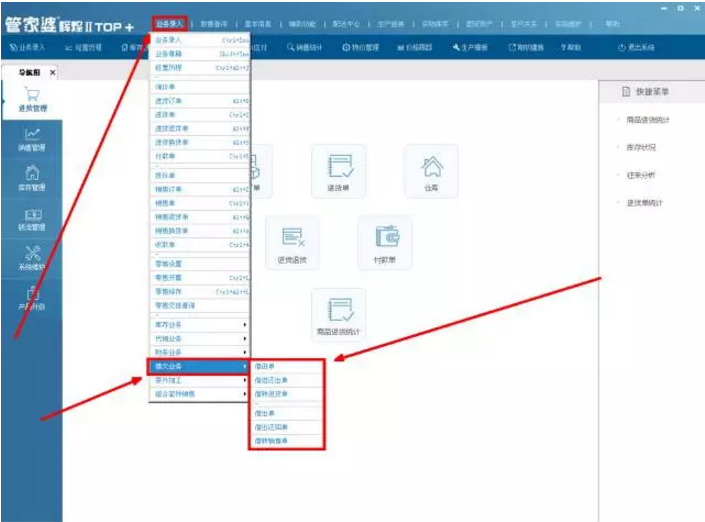
Task: Click the 物价管理 toolbar button
Action: point(360,47)
